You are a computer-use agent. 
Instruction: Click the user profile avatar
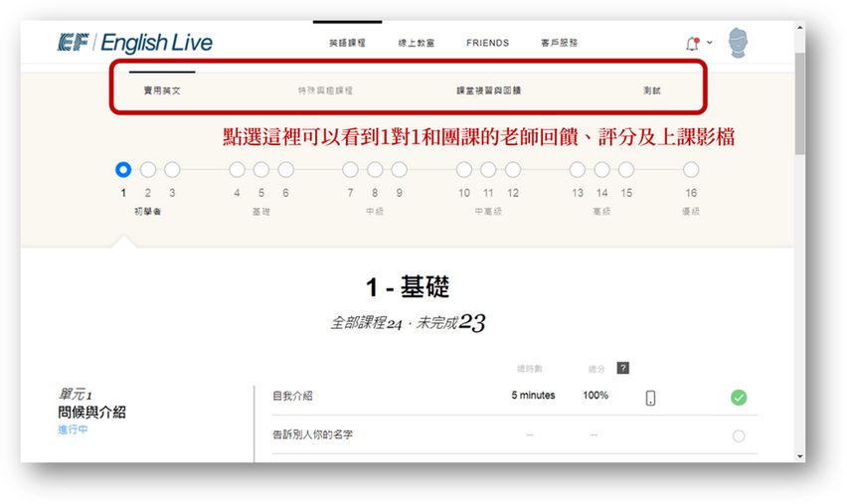coord(738,44)
